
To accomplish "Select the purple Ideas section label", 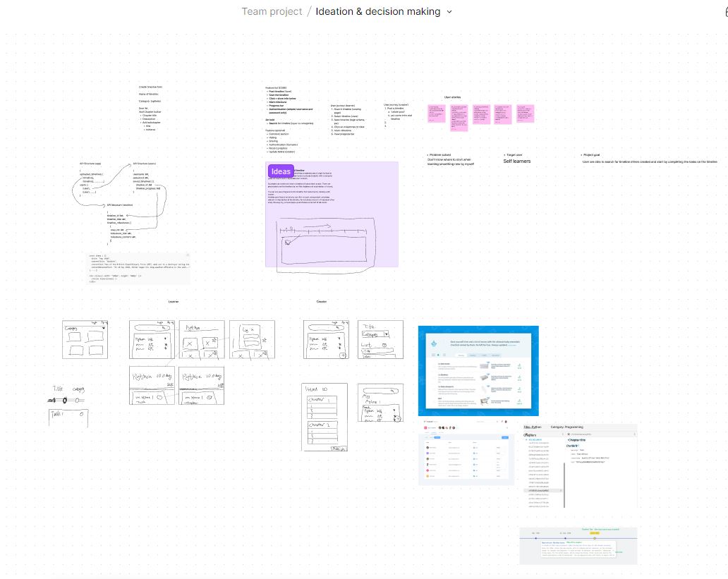I will [281, 171].
